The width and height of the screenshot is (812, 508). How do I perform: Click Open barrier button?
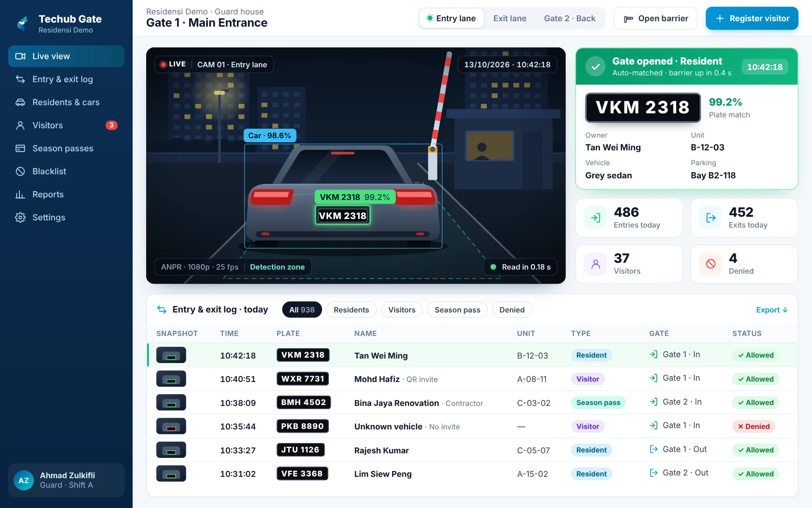click(655, 19)
